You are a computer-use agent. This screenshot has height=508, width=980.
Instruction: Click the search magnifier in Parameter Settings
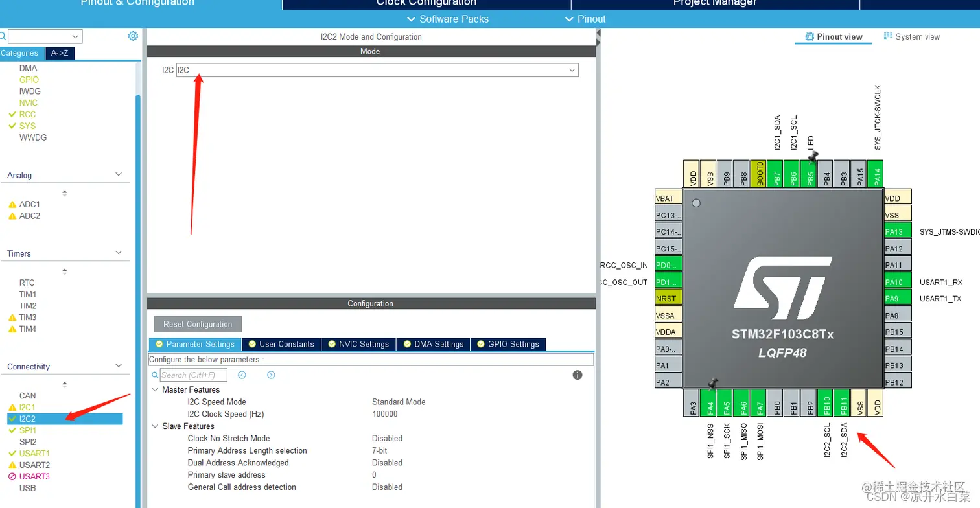(155, 375)
